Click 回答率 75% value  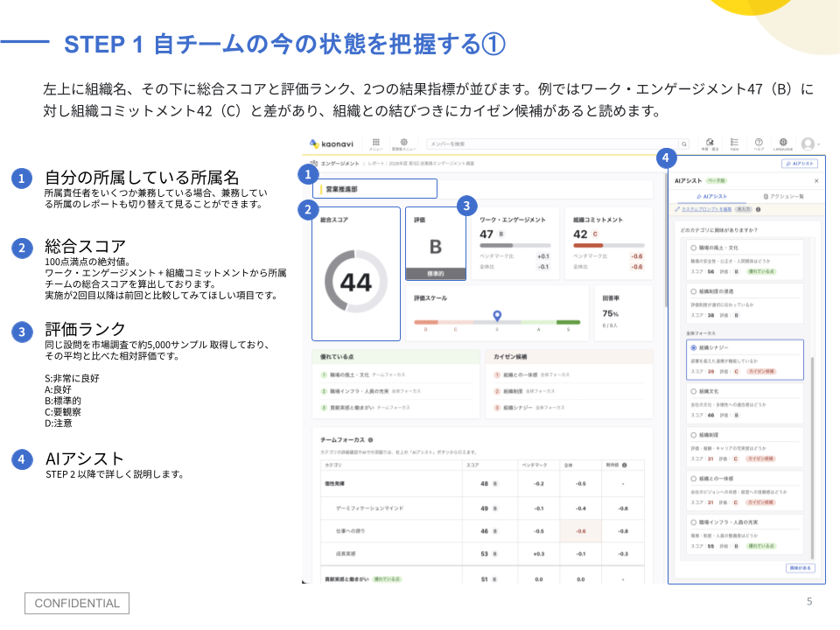click(x=610, y=313)
